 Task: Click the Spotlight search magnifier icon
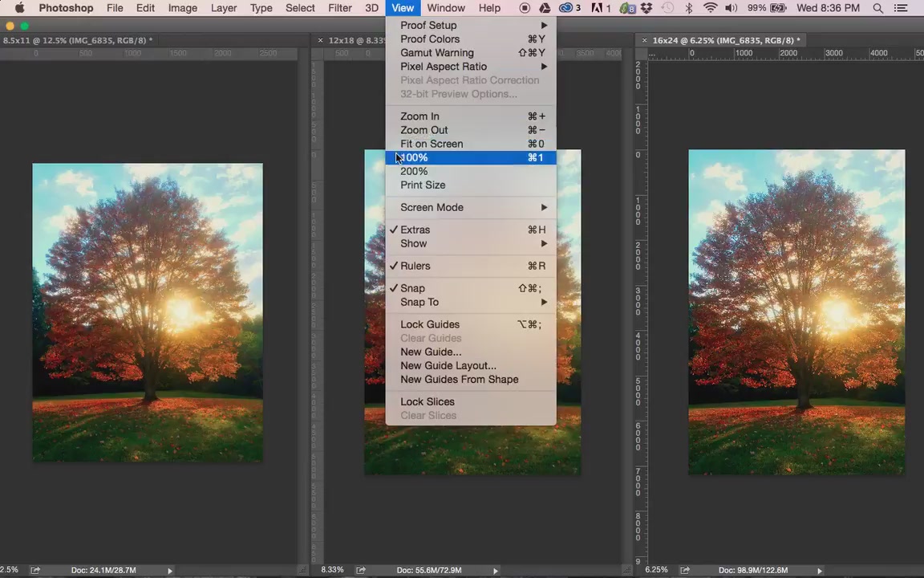pos(877,8)
